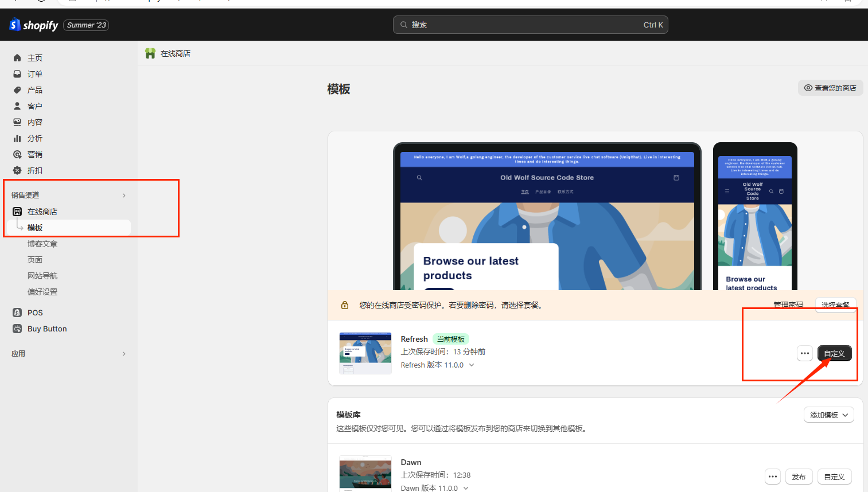Click the 产品 products tag icon
The height and width of the screenshot is (492, 868).
pyautogui.click(x=17, y=90)
